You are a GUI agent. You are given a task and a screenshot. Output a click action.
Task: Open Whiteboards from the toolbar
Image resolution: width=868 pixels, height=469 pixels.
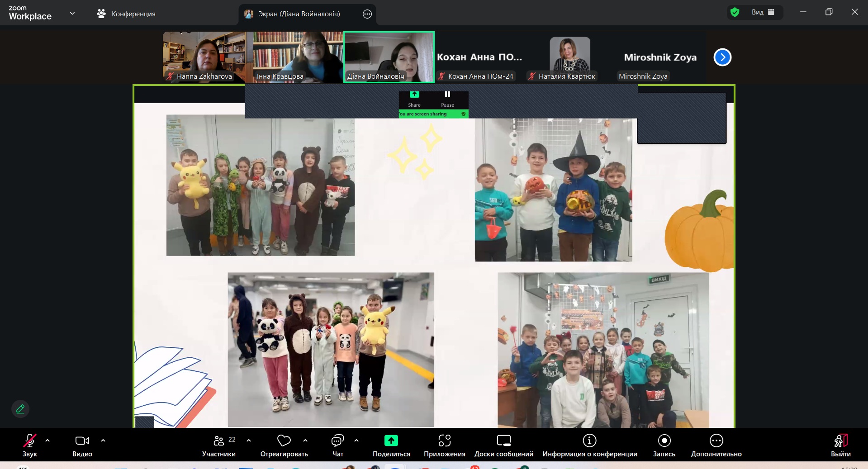[x=503, y=446]
